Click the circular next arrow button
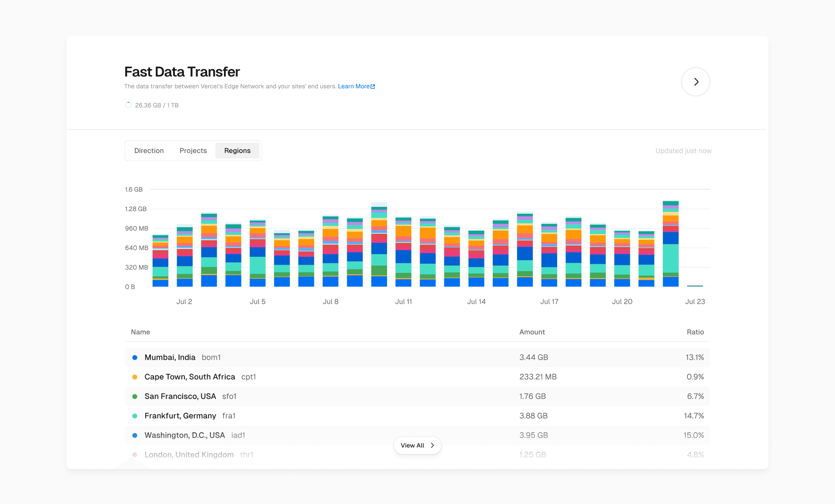Screen dimensions: 835x504 click(x=695, y=82)
